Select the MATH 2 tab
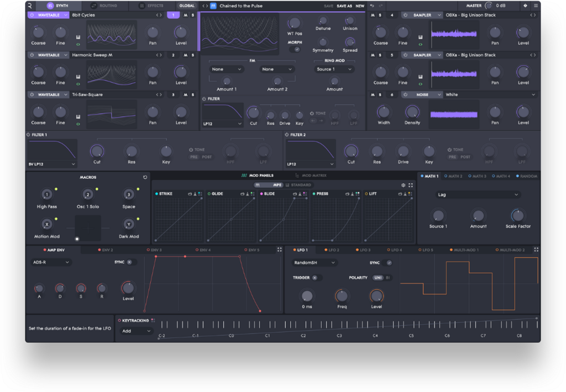The image size is (566, 392). [453, 176]
